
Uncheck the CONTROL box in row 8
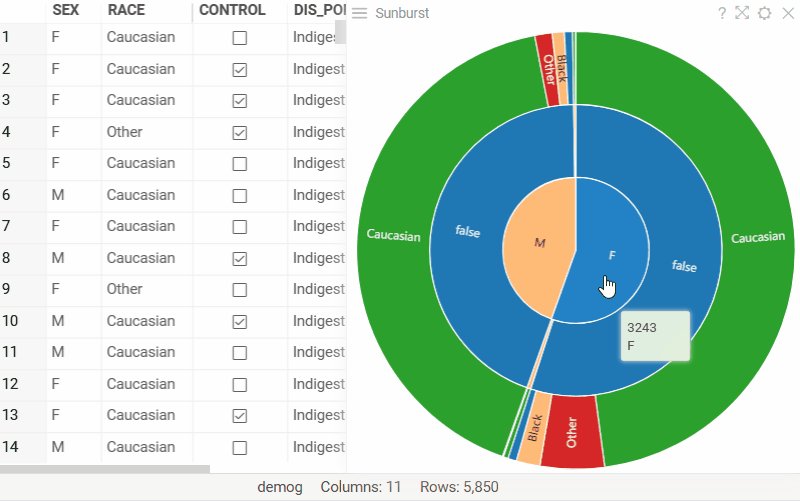point(240,259)
